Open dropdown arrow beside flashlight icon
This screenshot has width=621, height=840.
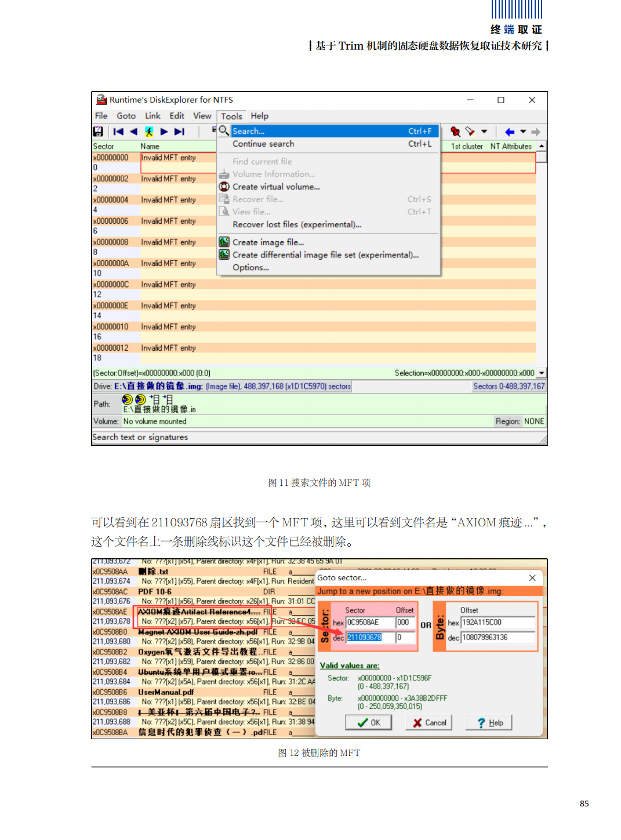point(484,132)
